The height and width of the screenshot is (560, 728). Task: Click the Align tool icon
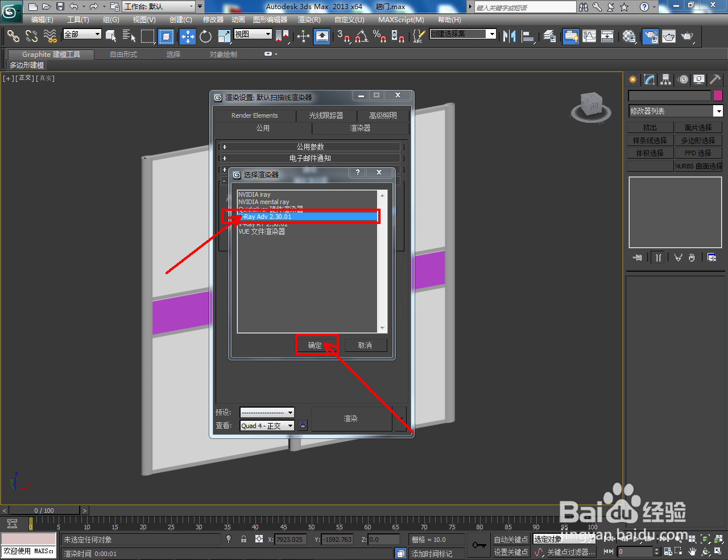click(x=528, y=36)
